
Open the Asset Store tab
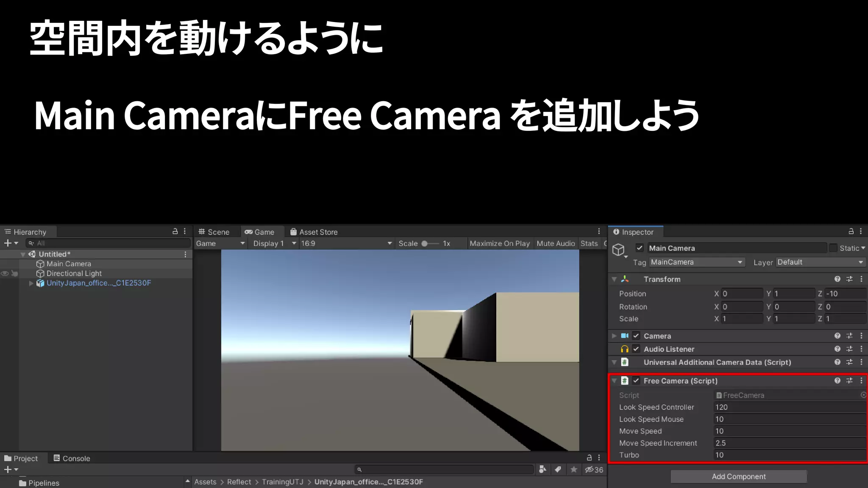click(314, 232)
